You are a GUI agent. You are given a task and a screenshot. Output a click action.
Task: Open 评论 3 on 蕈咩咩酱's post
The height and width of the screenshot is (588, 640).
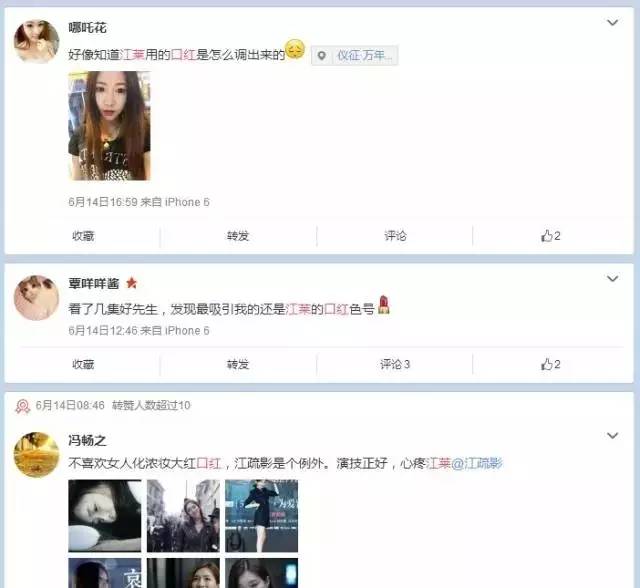pyautogui.click(x=395, y=364)
